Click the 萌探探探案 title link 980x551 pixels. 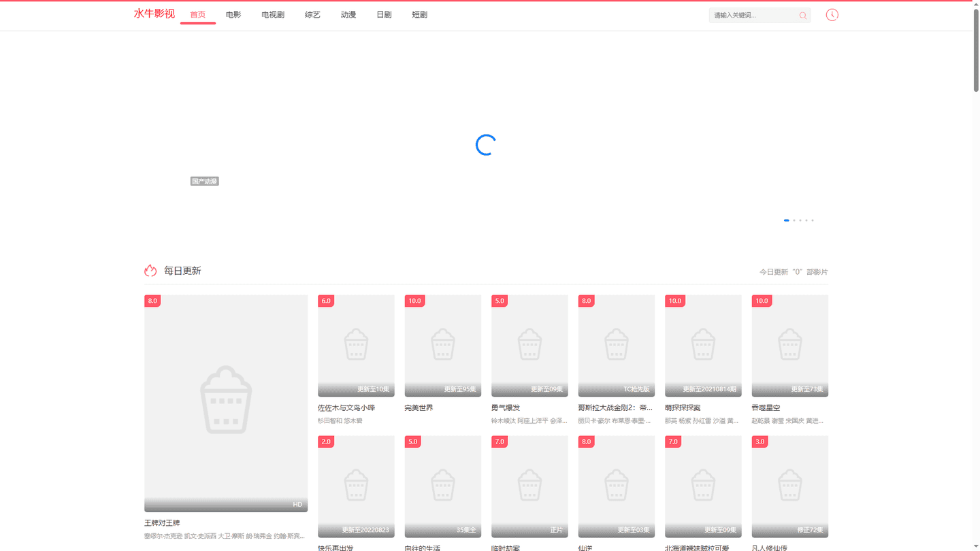(683, 408)
